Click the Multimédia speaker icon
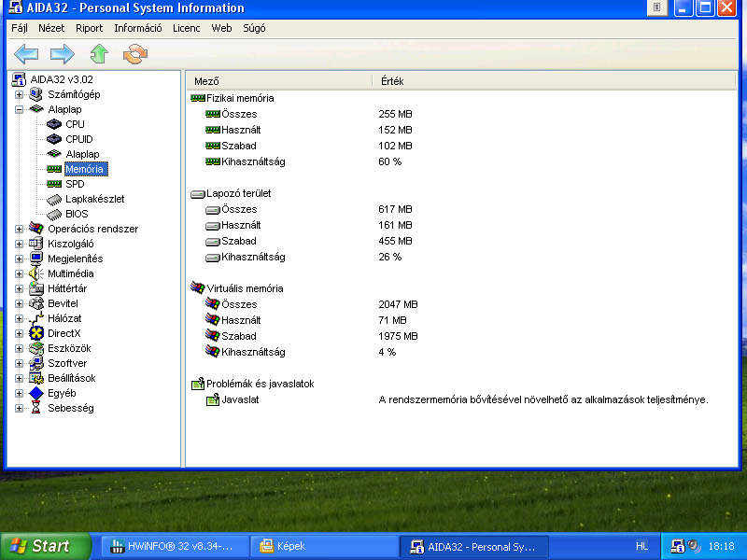 [36, 273]
